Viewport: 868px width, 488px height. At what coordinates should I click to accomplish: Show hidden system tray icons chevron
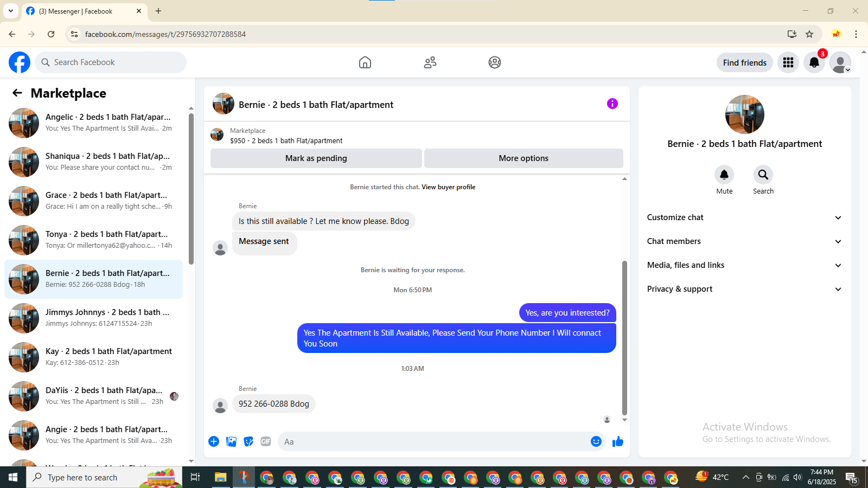745,477
